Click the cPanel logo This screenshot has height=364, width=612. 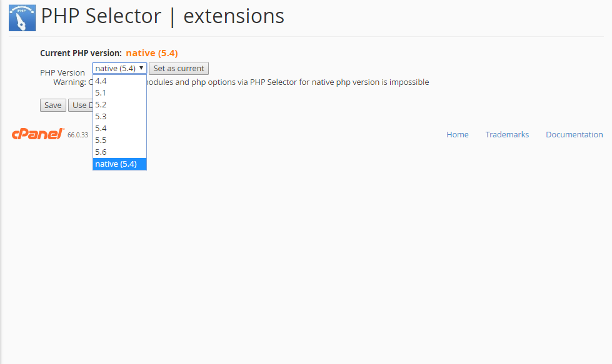pos(38,134)
